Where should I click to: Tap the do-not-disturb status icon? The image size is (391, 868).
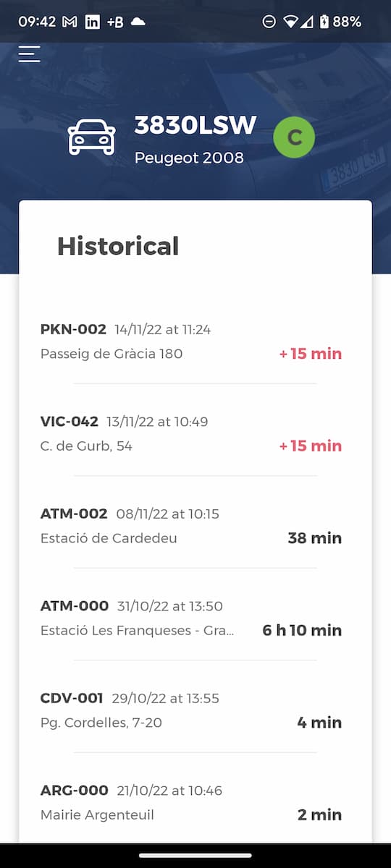[269, 22]
